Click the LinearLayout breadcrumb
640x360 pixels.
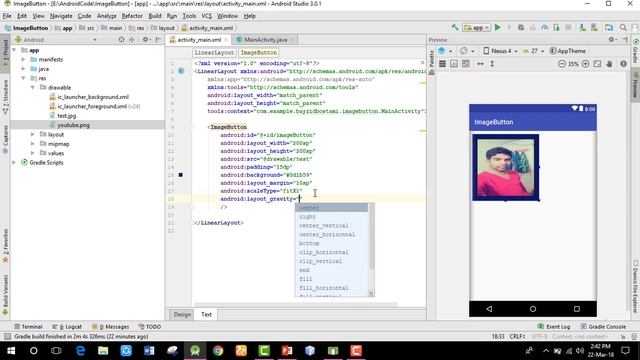coord(214,53)
